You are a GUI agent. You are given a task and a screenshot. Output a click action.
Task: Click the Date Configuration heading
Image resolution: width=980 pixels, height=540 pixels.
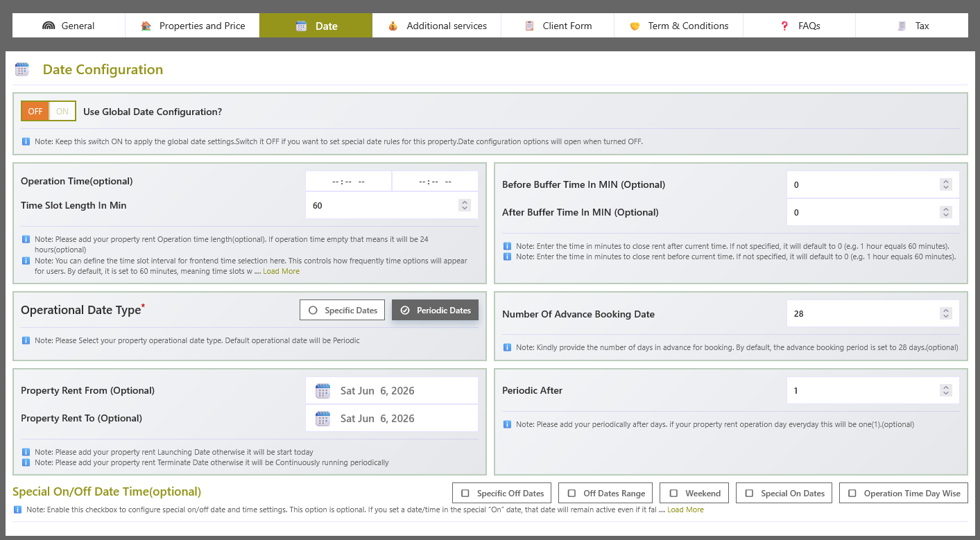(103, 69)
